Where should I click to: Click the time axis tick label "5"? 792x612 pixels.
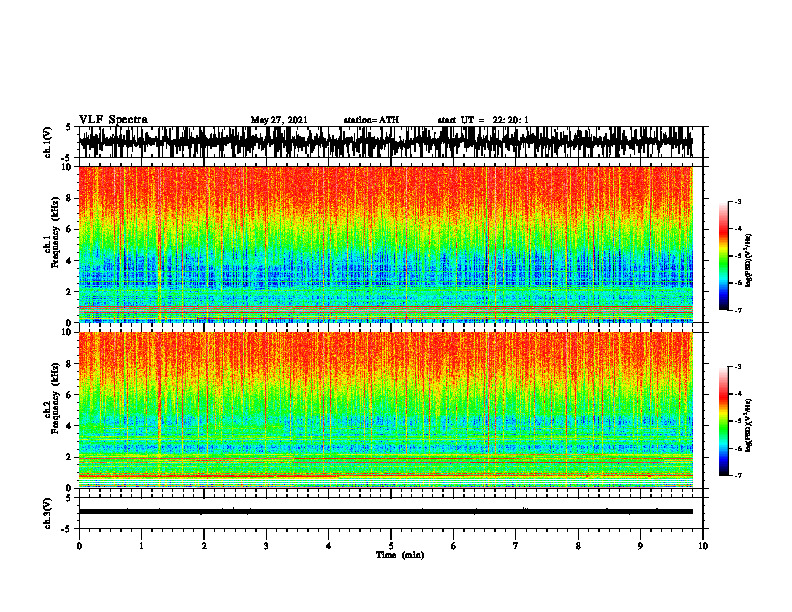[391, 546]
